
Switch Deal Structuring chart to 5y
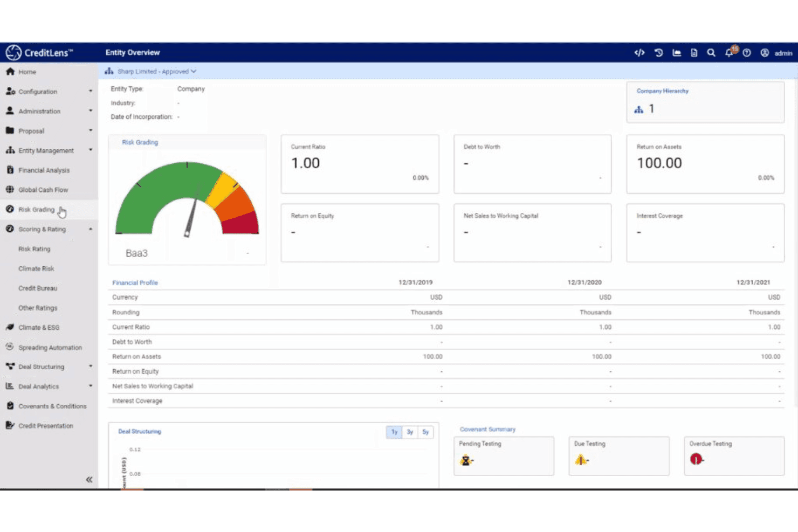click(425, 432)
